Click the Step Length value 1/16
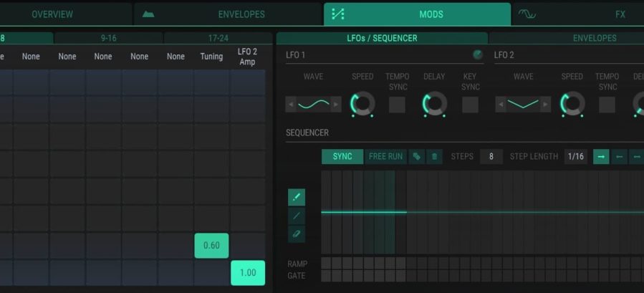 (576, 157)
